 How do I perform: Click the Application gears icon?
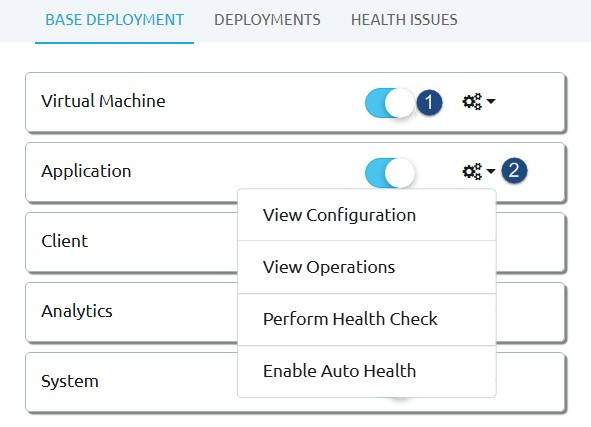point(472,171)
